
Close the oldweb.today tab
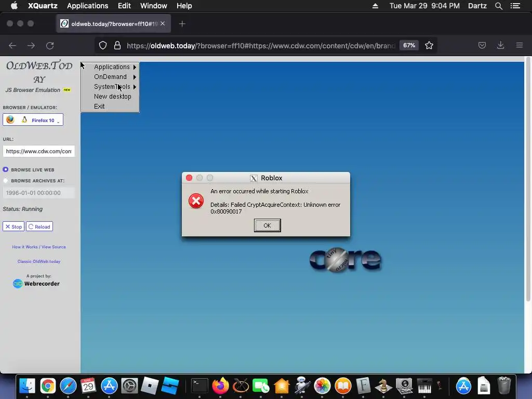[x=163, y=23]
